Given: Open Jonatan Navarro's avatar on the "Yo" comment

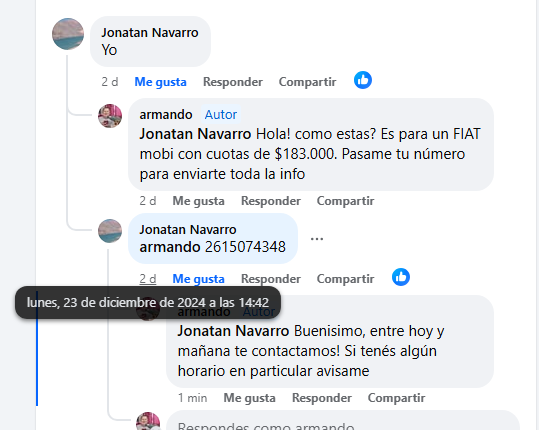Looking at the screenshot, I should [68, 34].
